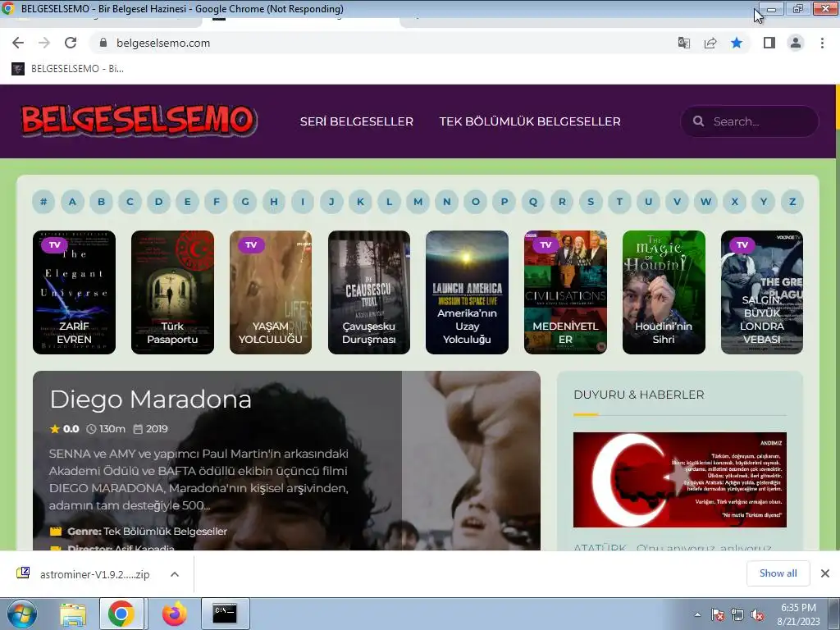Toggle the blue bookmark star

737,43
